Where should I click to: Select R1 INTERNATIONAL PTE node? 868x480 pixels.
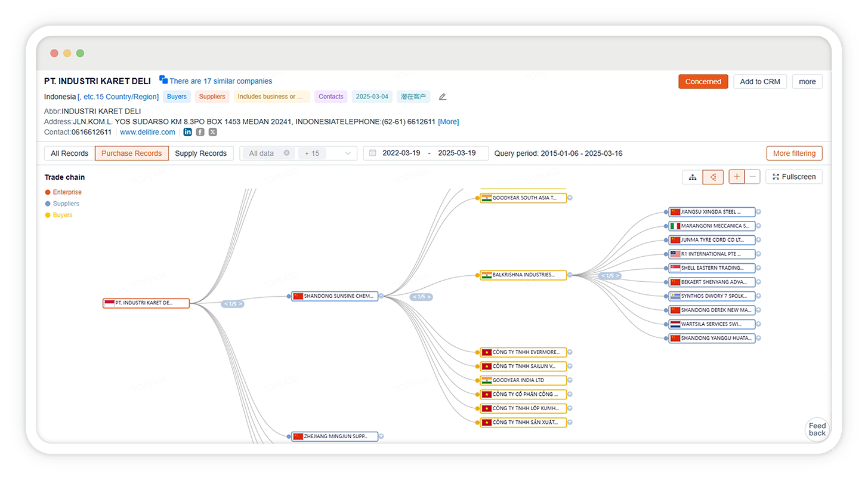(x=712, y=254)
